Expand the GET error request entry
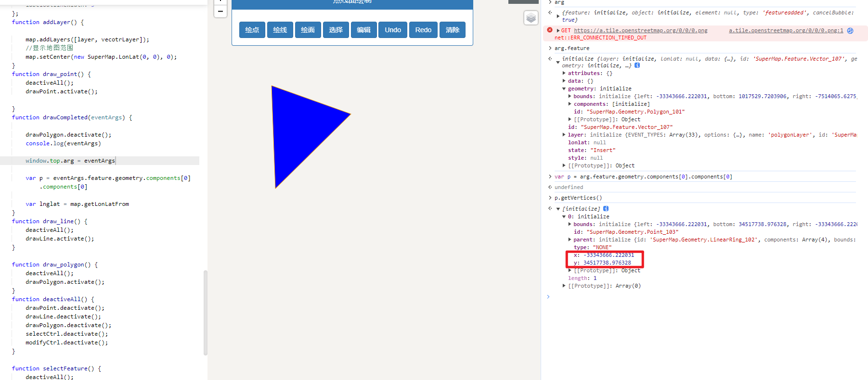Screen dimensions: 868x380 click(558, 30)
